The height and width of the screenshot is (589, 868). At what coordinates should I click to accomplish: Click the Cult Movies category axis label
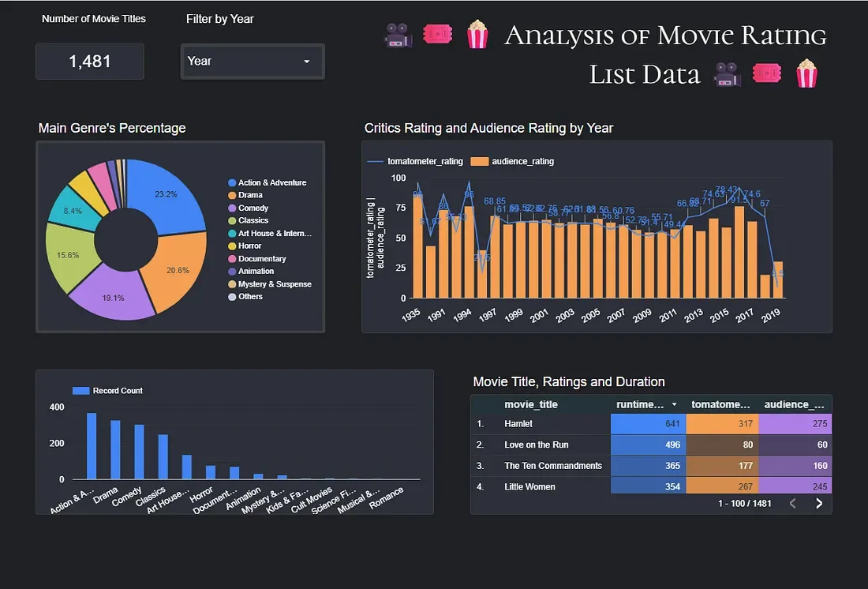[x=312, y=499]
